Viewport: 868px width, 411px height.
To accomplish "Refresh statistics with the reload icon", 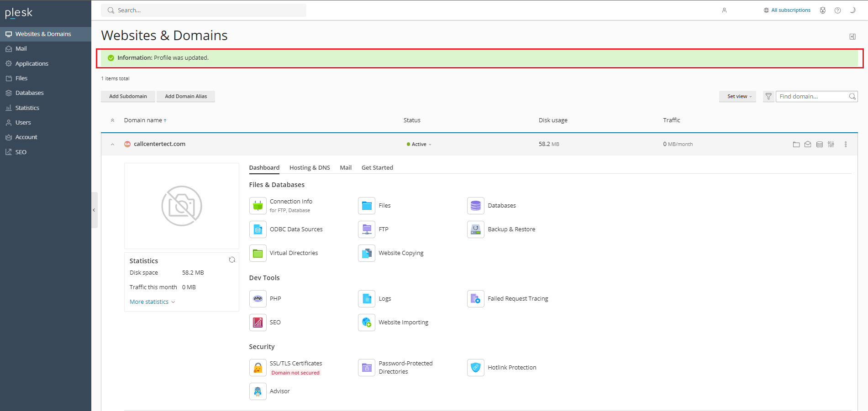I will [x=232, y=260].
